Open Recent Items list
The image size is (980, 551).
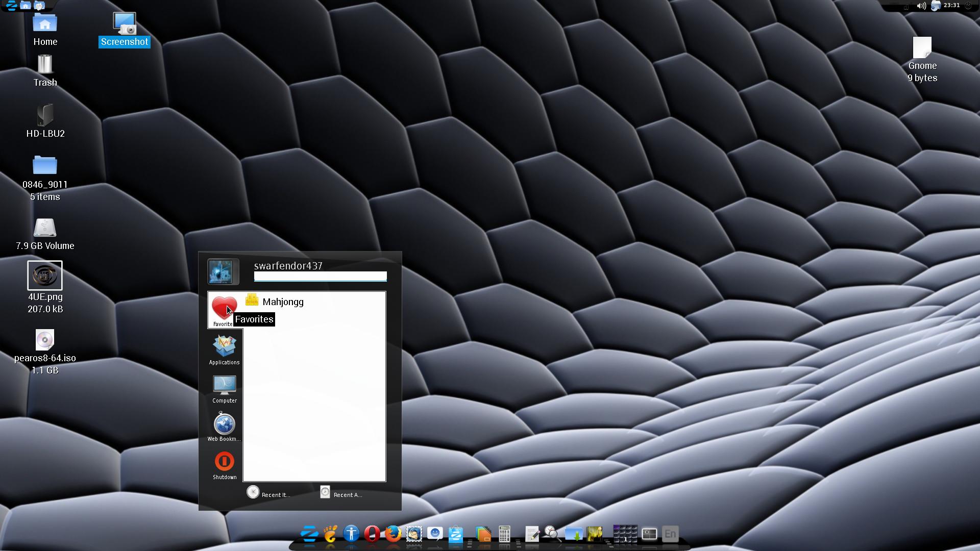click(268, 493)
